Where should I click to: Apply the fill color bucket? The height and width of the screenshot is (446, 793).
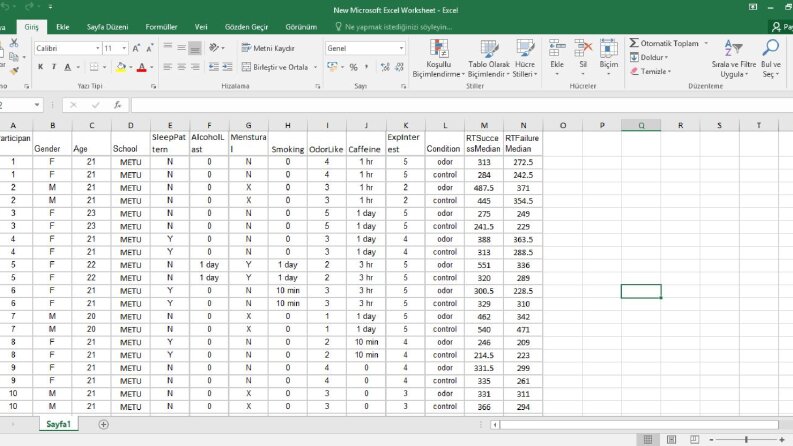[x=121, y=67]
